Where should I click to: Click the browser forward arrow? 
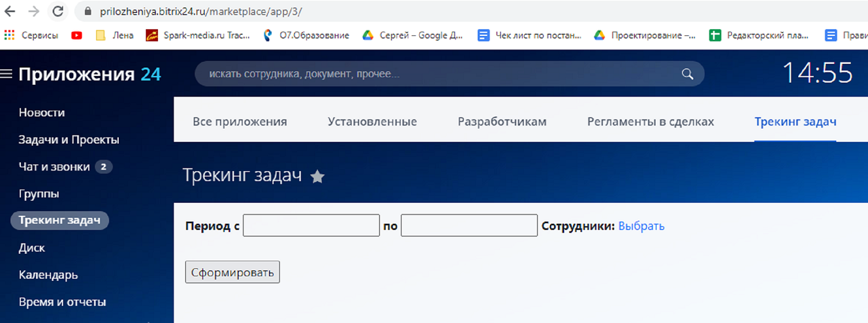tap(34, 12)
